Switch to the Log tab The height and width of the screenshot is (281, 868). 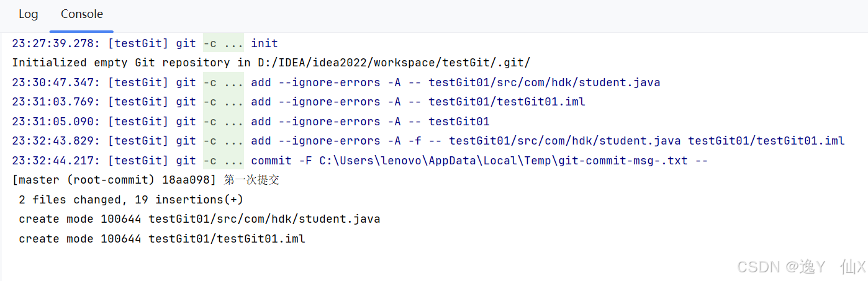pos(28,14)
